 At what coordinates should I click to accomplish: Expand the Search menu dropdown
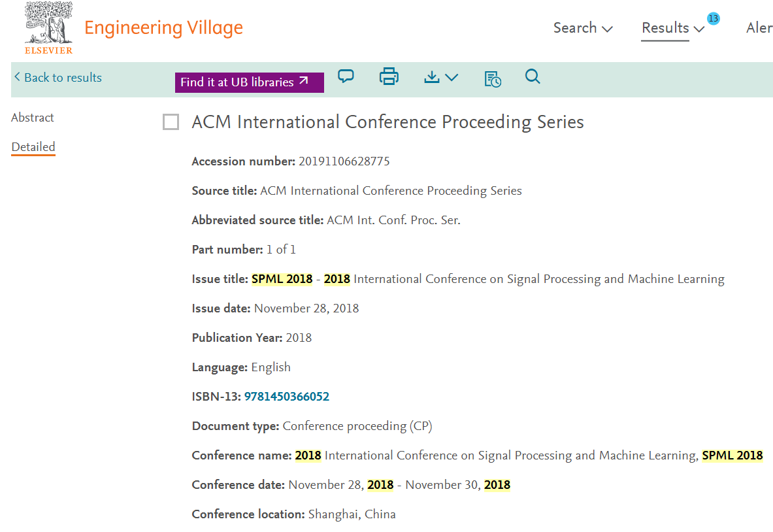click(583, 28)
